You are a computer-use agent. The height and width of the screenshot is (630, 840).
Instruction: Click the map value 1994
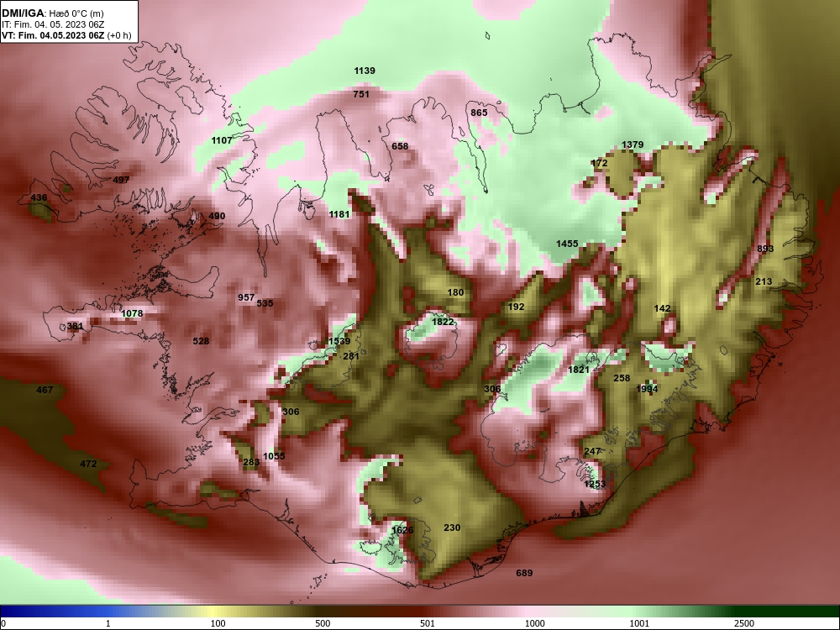point(647,389)
